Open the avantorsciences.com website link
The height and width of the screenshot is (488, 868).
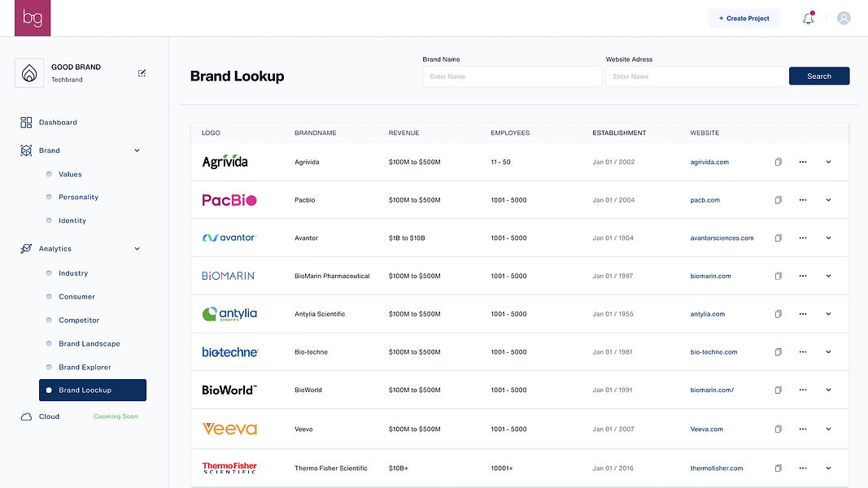722,238
